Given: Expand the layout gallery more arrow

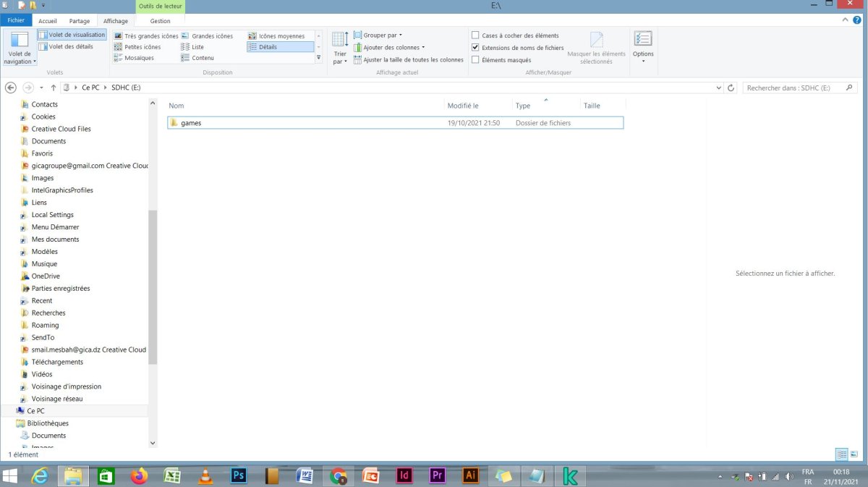Looking at the screenshot, I should (x=318, y=58).
